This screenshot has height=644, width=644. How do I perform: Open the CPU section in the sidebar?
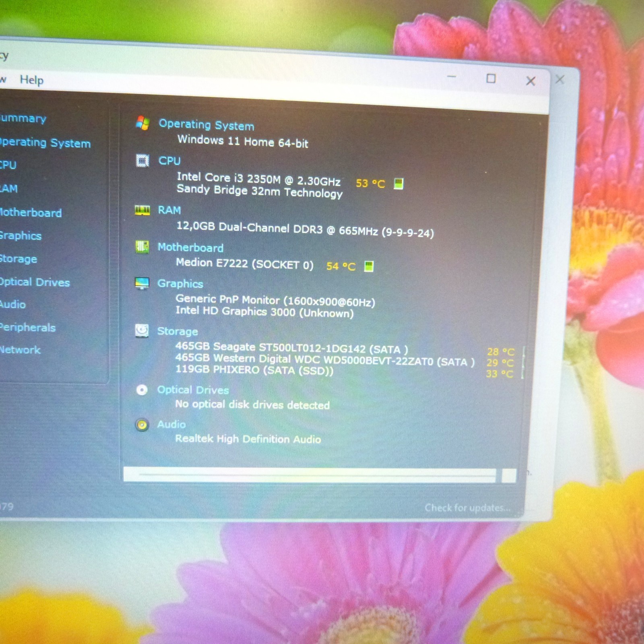point(8,165)
